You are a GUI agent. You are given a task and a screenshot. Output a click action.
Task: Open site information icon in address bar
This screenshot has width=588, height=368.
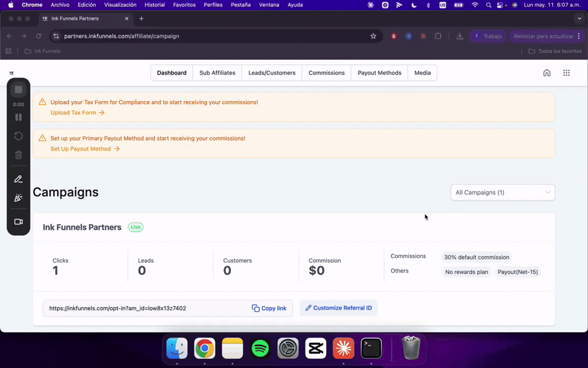click(56, 36)
